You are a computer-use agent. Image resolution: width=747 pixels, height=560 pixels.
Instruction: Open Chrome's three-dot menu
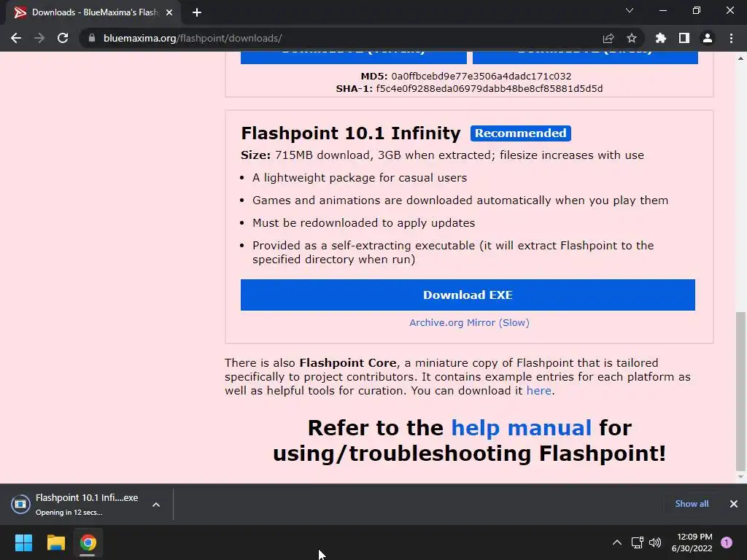click(x=731, y=38)
